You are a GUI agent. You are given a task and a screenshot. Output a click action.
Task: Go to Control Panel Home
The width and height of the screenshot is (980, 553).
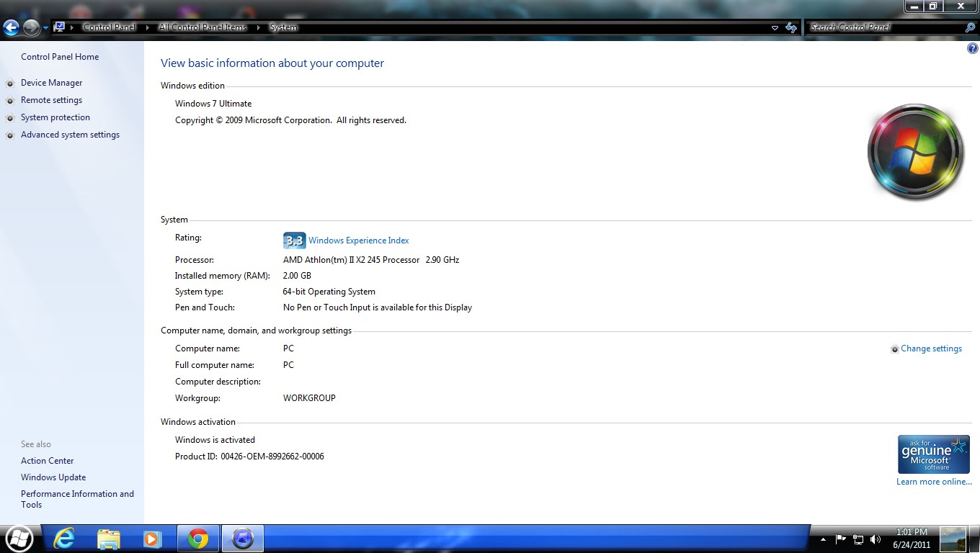[x=60, y=57]
